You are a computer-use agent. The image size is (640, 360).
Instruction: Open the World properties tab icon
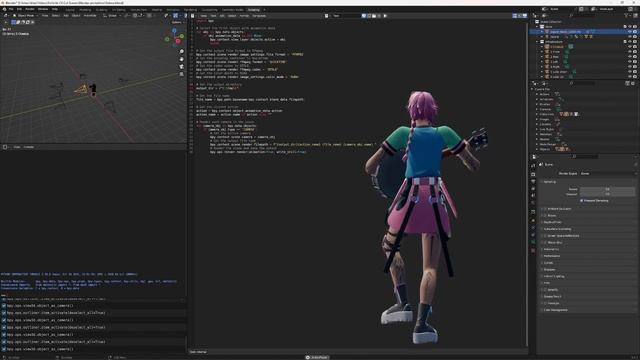tap(533, 202)
